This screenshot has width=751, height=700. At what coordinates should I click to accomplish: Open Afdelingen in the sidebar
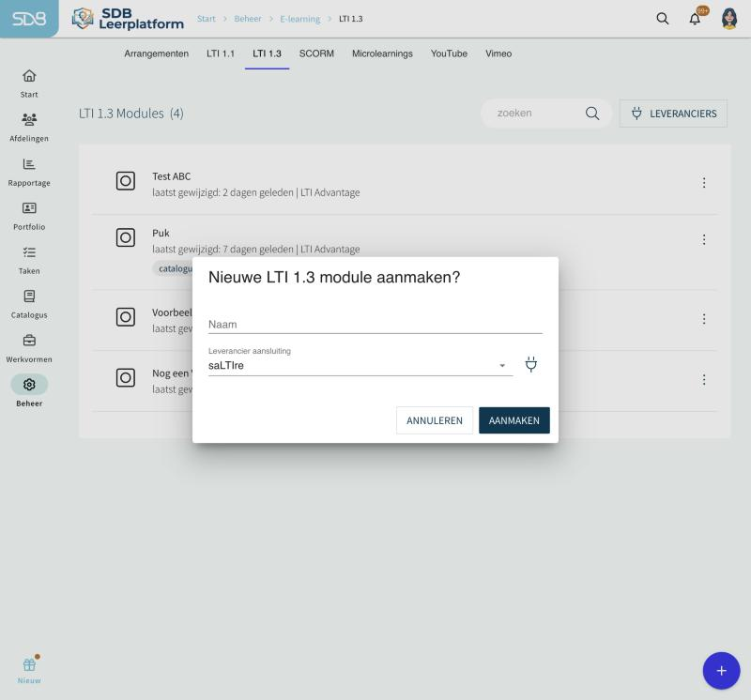pos(29,128)
